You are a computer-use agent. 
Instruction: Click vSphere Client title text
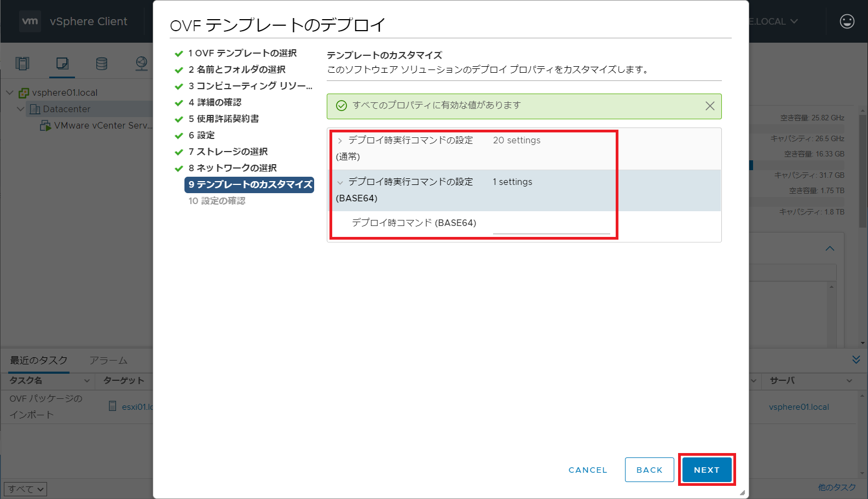pos(89,21)
